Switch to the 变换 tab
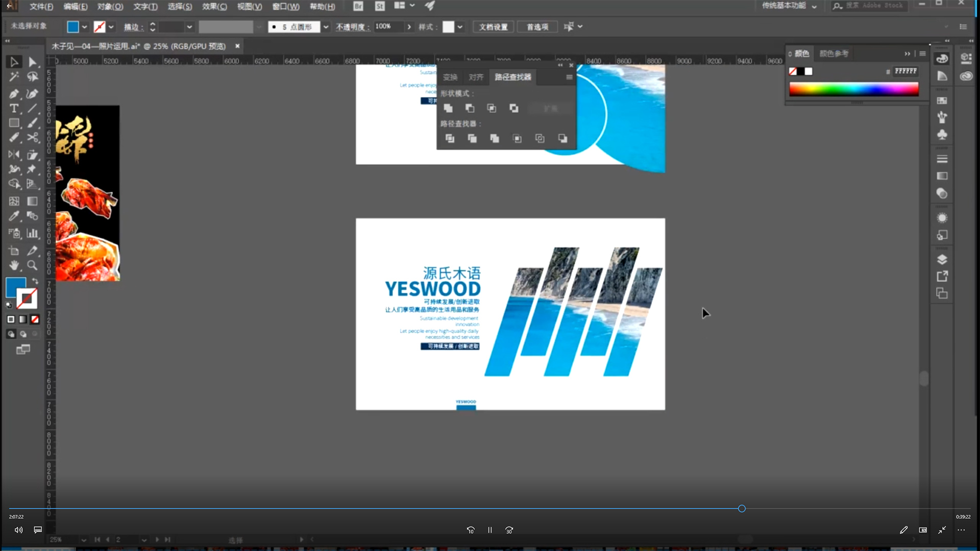The image size is (980, 551). click(x=450, y=77)
